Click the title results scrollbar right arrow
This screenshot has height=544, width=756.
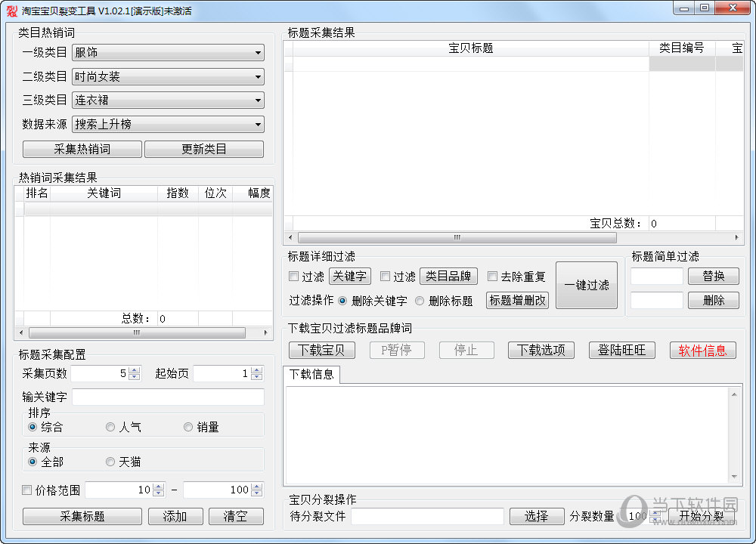click(736, 237)
